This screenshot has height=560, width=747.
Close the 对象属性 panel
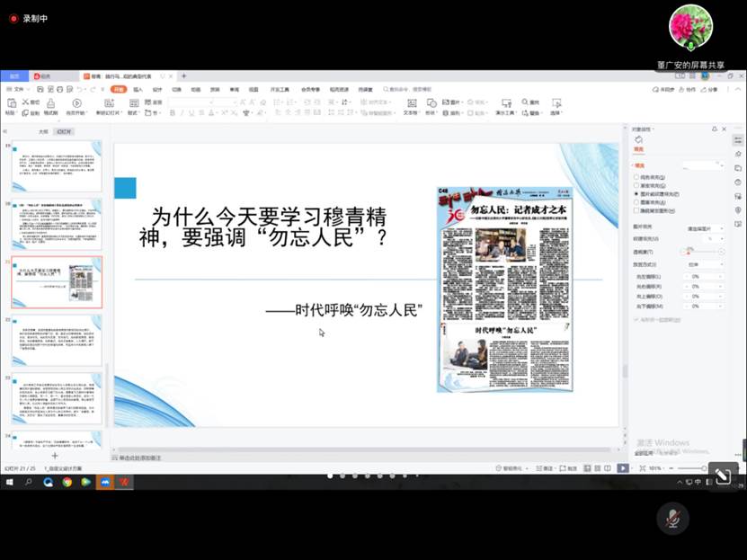[722, 129]
